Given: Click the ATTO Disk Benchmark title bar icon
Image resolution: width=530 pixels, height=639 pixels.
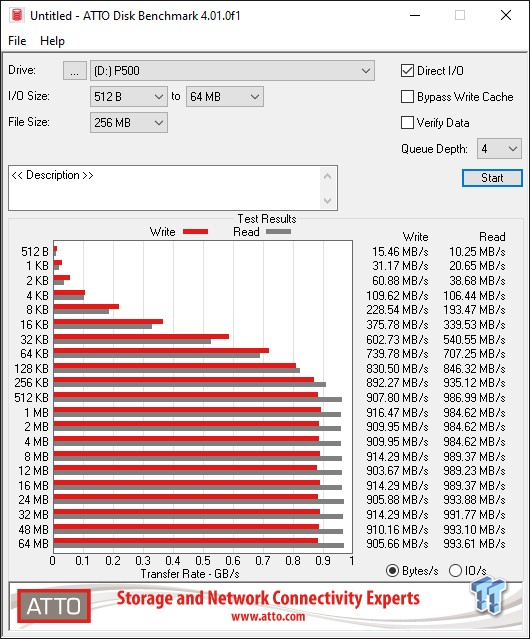Looking at the screenshot, I should 17,15.
